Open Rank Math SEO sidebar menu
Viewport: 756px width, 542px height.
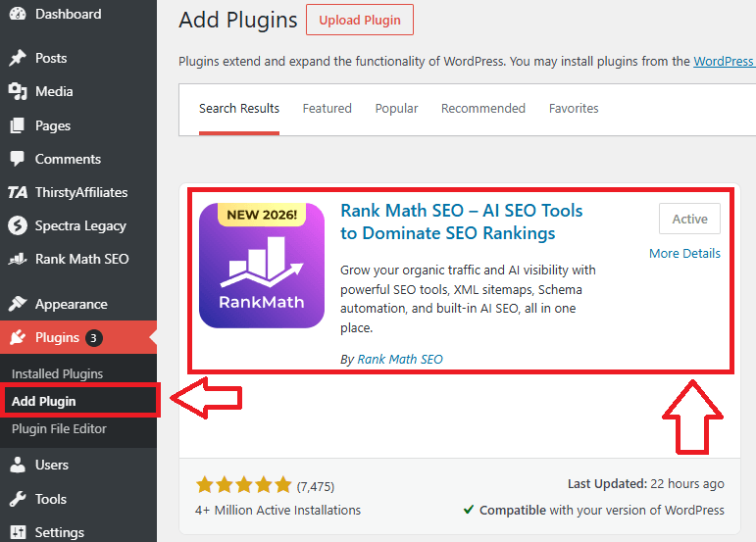[x=78, y=259]
